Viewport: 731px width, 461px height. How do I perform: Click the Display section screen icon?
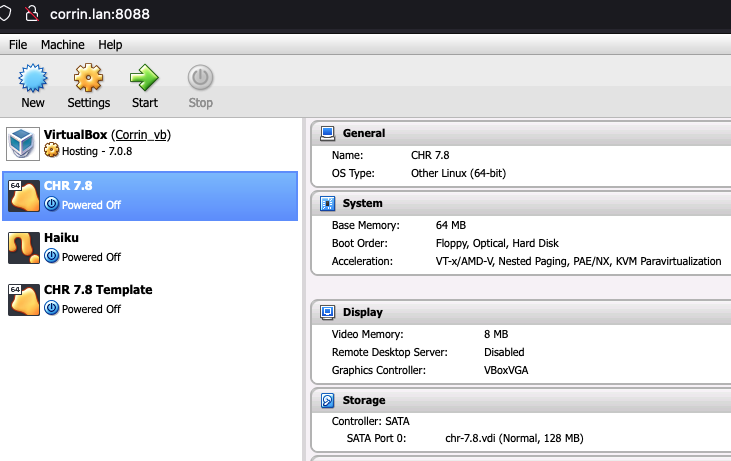click(327, 312)
